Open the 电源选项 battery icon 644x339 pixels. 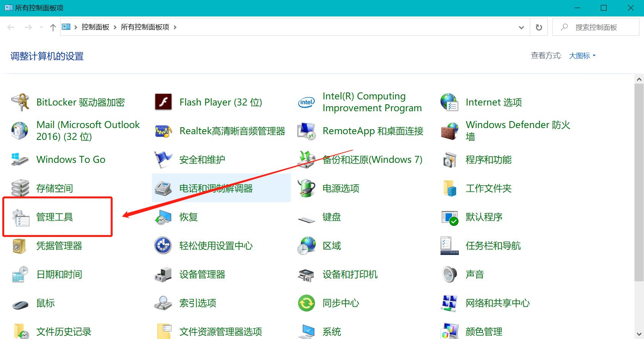[x=306, y=188]
